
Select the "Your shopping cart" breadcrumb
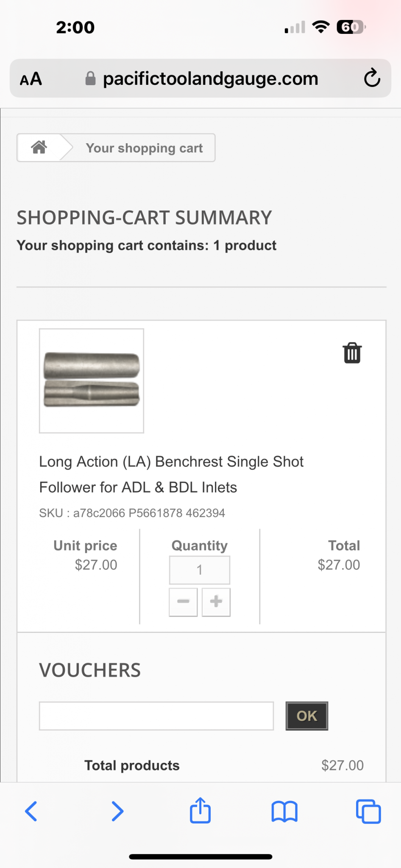144,148
